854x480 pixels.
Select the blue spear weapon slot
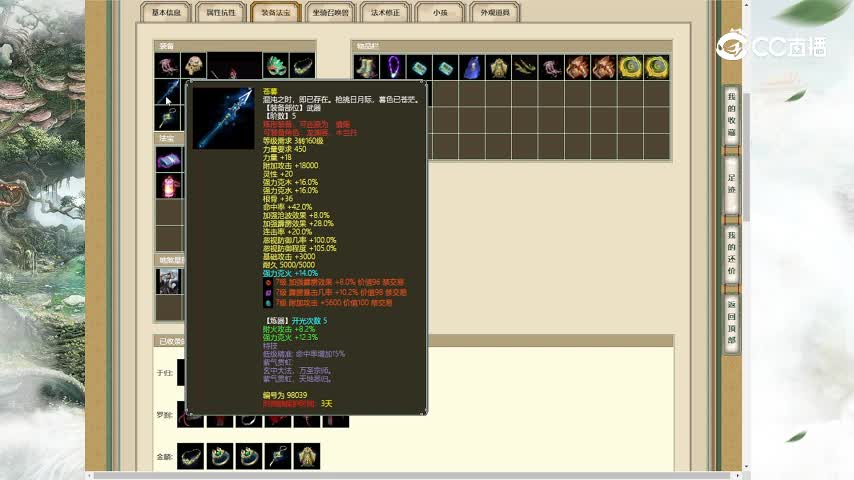point(167,92)
